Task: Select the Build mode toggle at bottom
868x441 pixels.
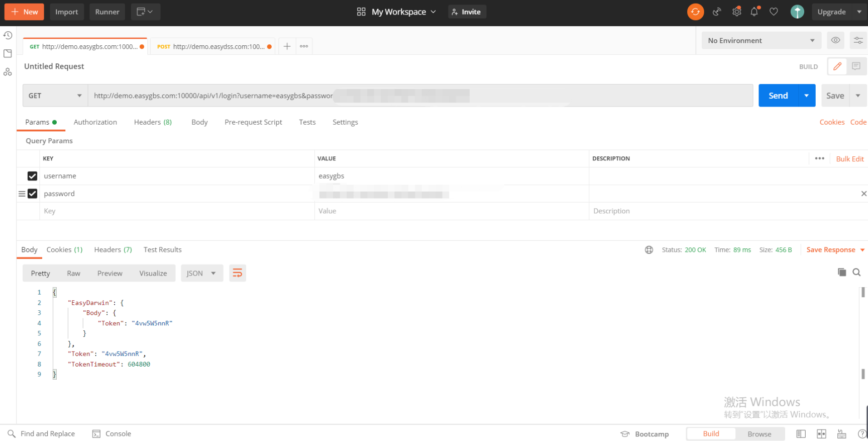Action: click(711, 434)
